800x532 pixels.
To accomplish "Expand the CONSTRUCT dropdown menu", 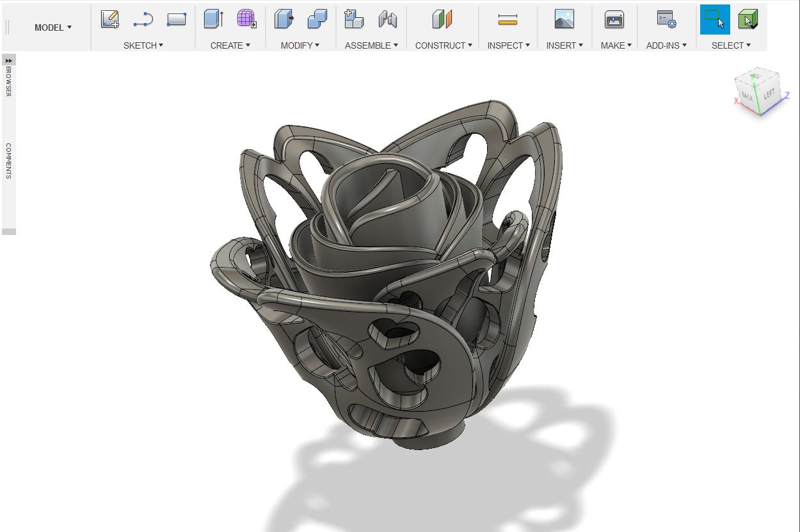I will tap(443, 45).
